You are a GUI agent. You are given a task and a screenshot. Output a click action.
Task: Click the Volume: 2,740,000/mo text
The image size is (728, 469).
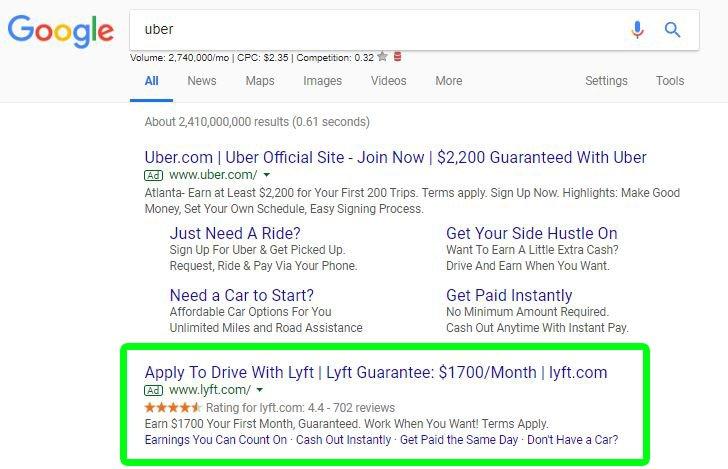tap(179, 58)
